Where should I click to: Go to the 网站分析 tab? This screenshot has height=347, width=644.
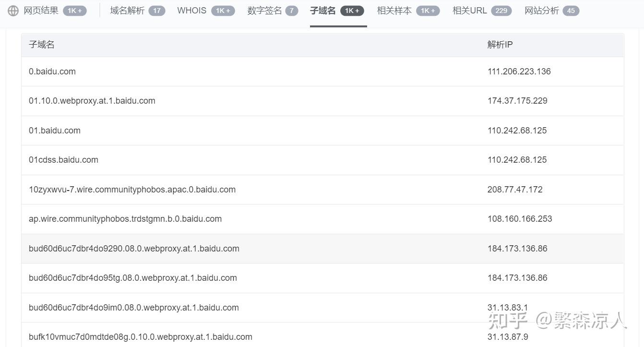click(552, 11)
